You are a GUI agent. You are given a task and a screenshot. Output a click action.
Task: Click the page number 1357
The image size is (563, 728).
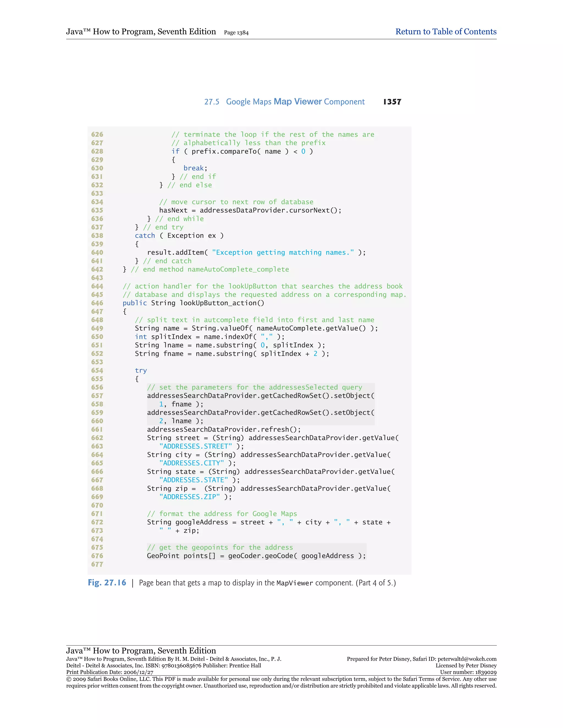(392, 102)
